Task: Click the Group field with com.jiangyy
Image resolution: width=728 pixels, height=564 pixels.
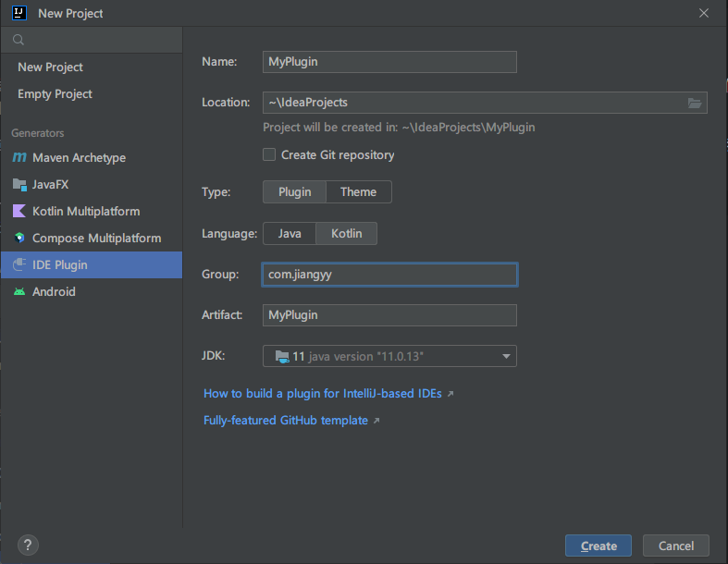Action: (x=389, y=275)
